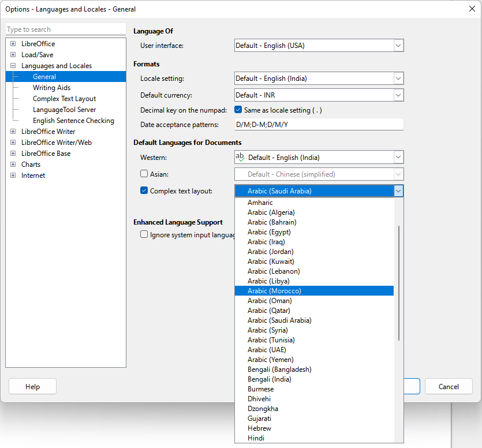Select Hebrew list entry
This screenshot has height=448, width=482.
click(314, 428)
